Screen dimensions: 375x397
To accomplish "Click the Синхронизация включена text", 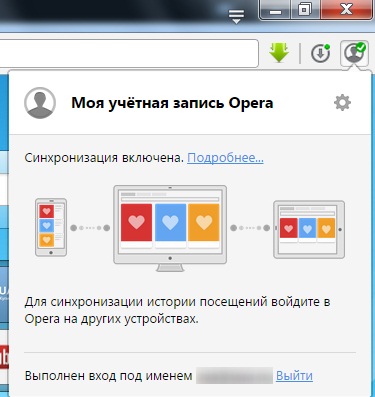I will coord(104,158).
